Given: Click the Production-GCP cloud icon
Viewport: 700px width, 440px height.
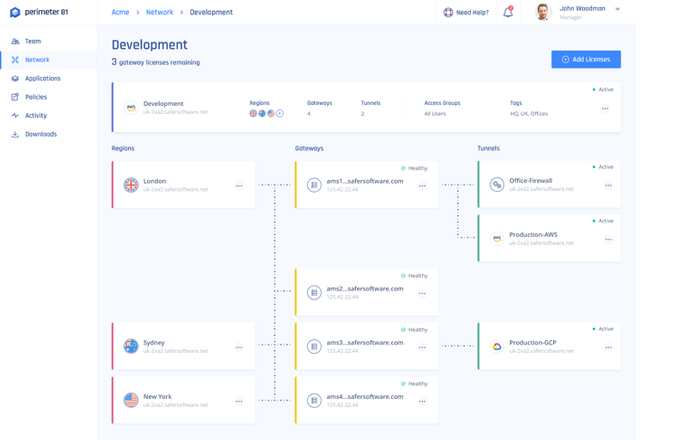Looking at the screenshot, I should coord(497,346).
